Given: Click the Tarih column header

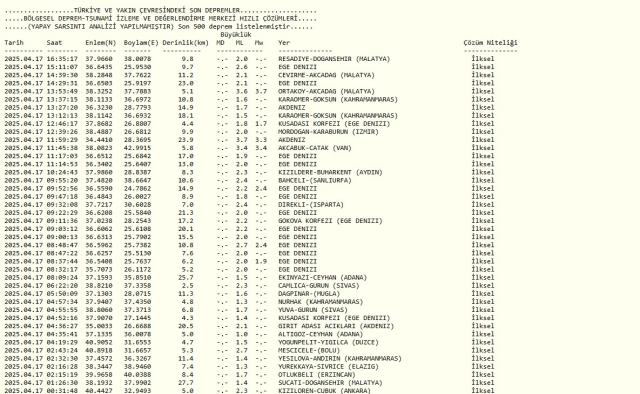Looking at the screenshot, I should point(14,42).
